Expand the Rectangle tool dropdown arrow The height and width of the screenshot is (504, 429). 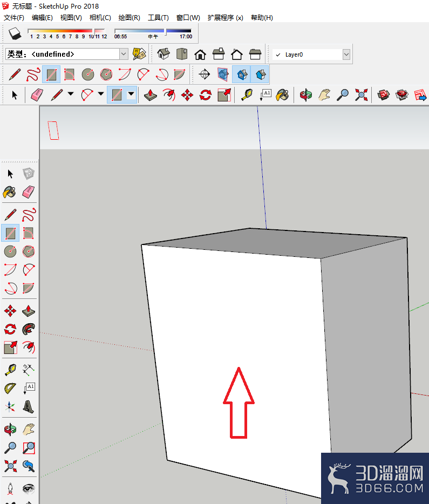[131, 94]
